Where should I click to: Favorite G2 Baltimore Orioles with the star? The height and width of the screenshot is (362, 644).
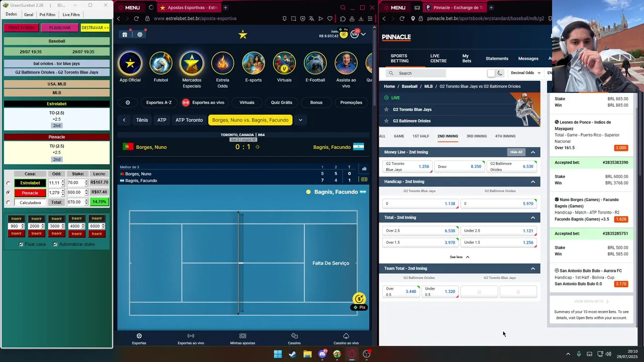[x=386, y=121]
